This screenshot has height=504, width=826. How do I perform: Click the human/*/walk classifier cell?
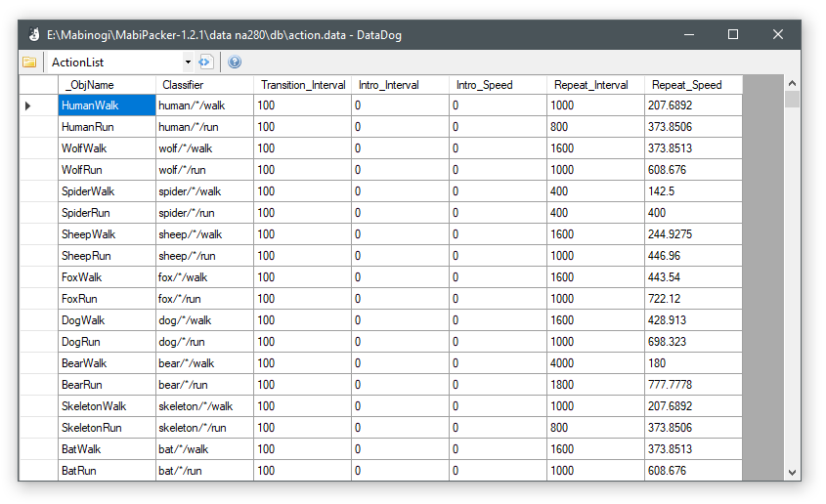pos(205,105)
